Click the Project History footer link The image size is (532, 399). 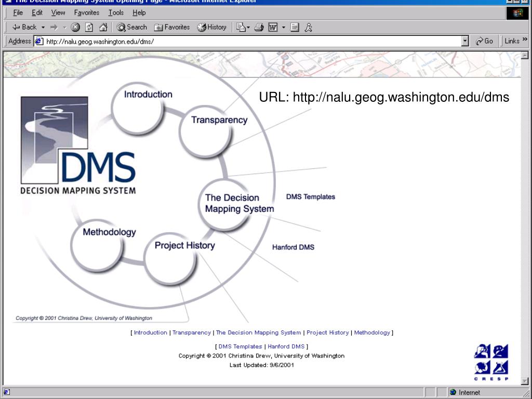[327, 332]
